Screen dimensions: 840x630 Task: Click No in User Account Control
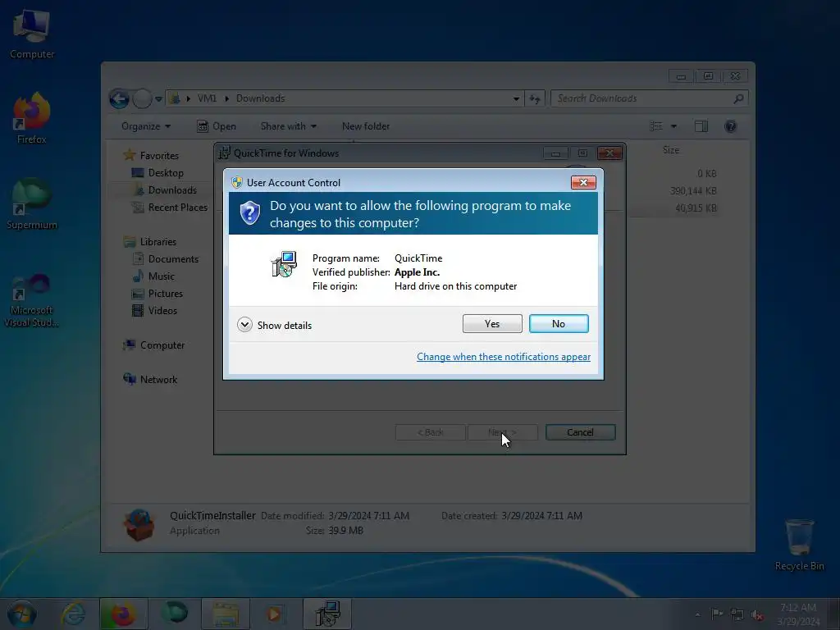tap(558, 323)
